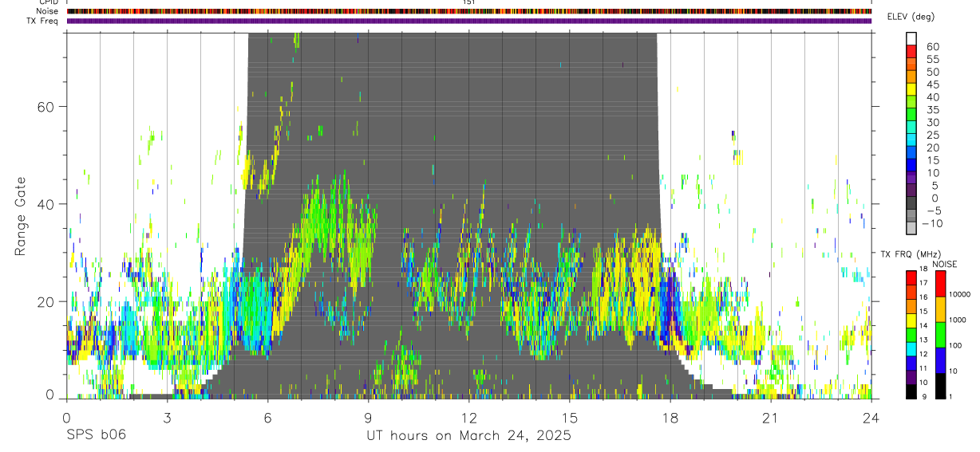Click the 12 hour tick label on x-axis
This screenshot has width=980, height=452.
click(x=469, y=418)
